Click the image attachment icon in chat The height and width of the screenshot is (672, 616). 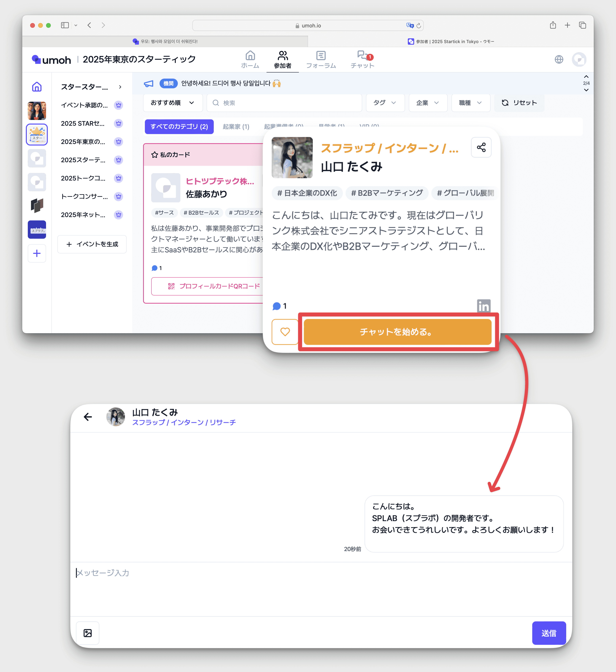pyautogui.click(x=88, y=633)
